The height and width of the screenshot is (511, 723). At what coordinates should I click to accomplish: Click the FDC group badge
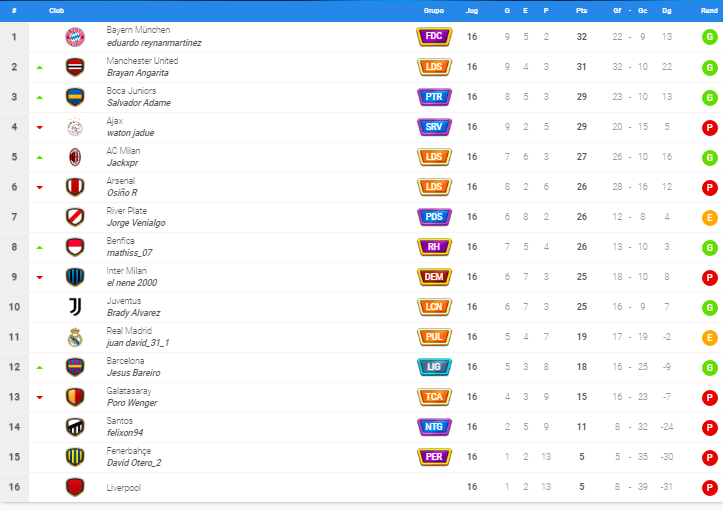(434, 36)
